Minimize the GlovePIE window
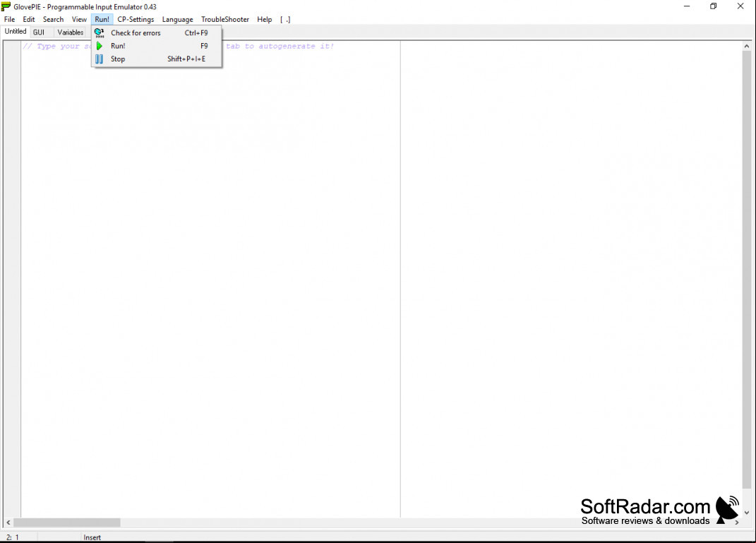This screenshot has width=756, height=543. (x=687, y=6)
